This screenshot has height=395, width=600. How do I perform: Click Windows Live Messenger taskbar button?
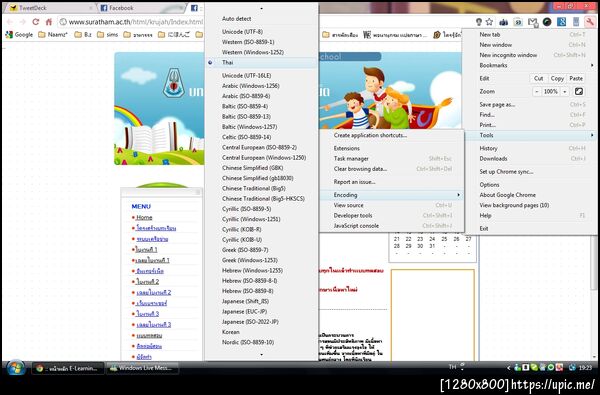(x=142, y=368)
